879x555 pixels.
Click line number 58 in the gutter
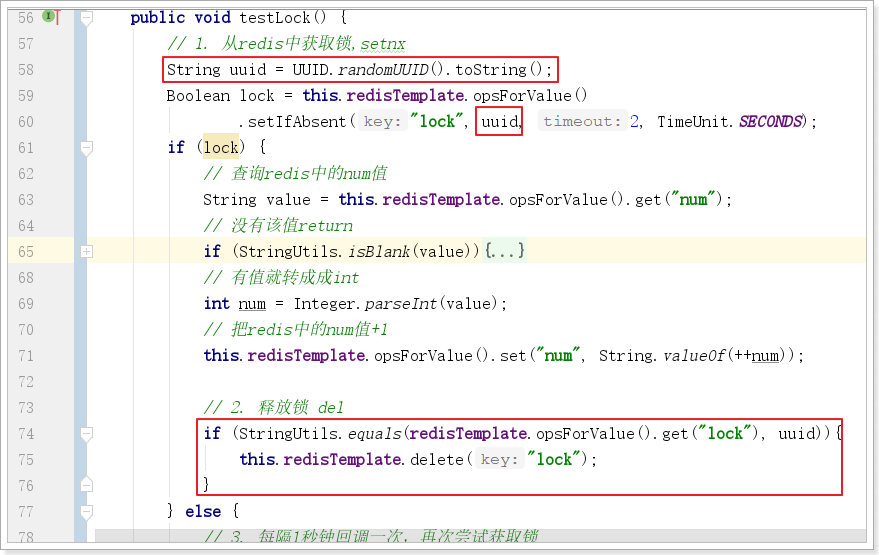click(x=25, y=70)
